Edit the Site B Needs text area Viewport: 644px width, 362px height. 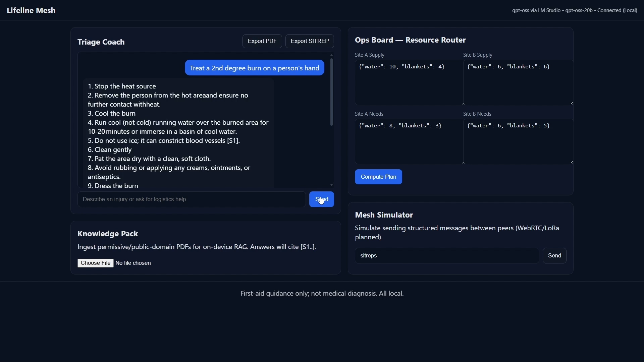[518, 141]
